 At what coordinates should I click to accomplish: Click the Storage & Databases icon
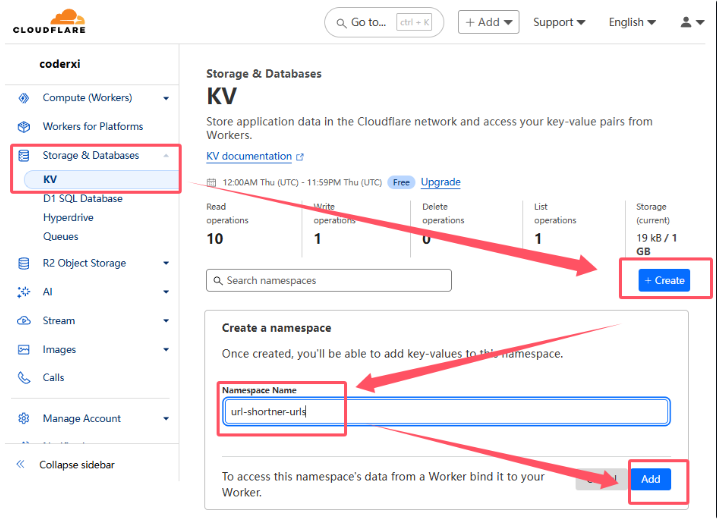pyautogui.click(x=23, y=156)
